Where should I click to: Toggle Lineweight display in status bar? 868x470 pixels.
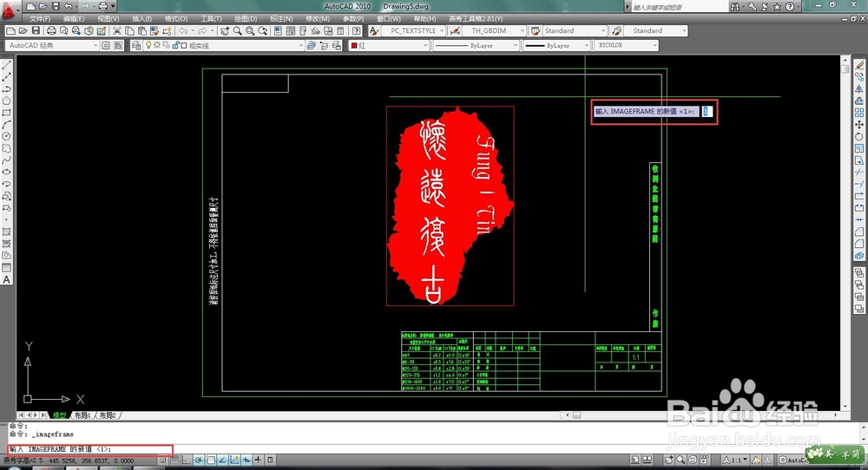point(258,460)
